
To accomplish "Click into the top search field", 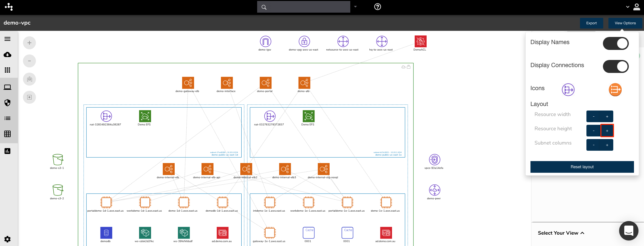I will tap(304, 7).
